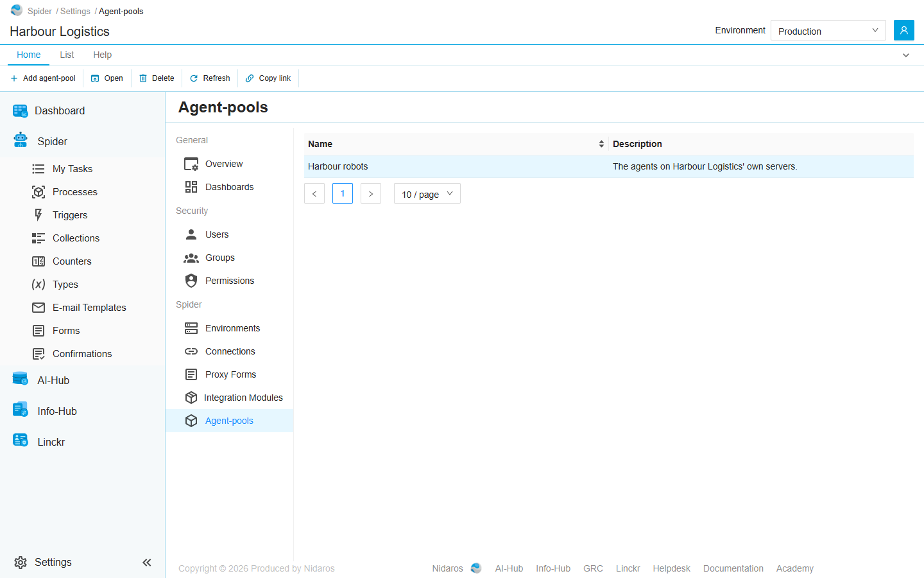The width and height of the screenshot is (924, 578).
Task: Open the Permissions shield icon
Action: (x=191, y=281)
